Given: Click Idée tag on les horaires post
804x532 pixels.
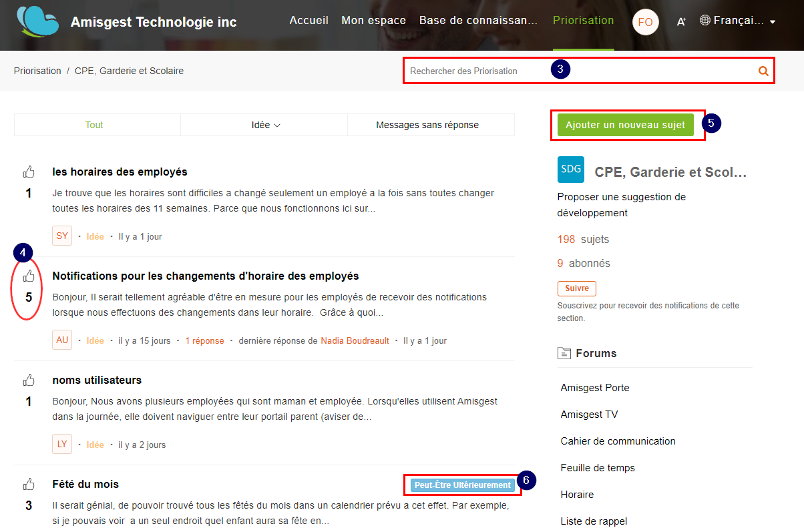Looking at the screenshot, I should click(x=95, y=236).
